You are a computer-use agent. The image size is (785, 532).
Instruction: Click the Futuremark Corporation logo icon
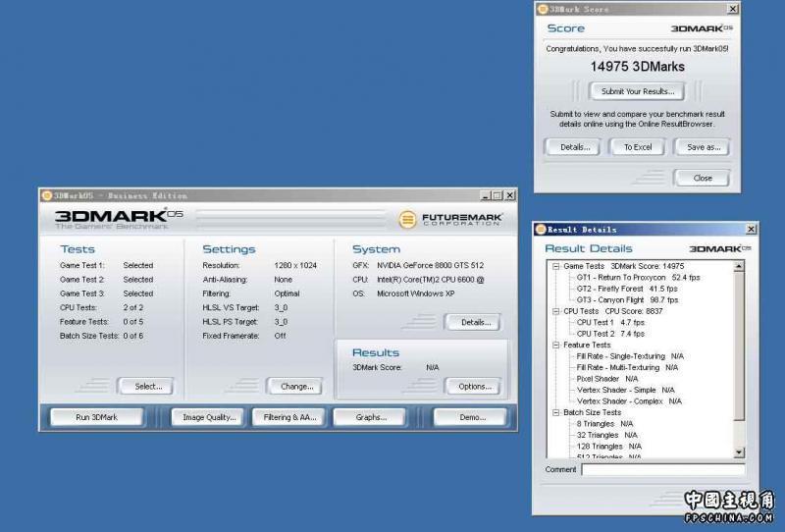pos(407,220)
